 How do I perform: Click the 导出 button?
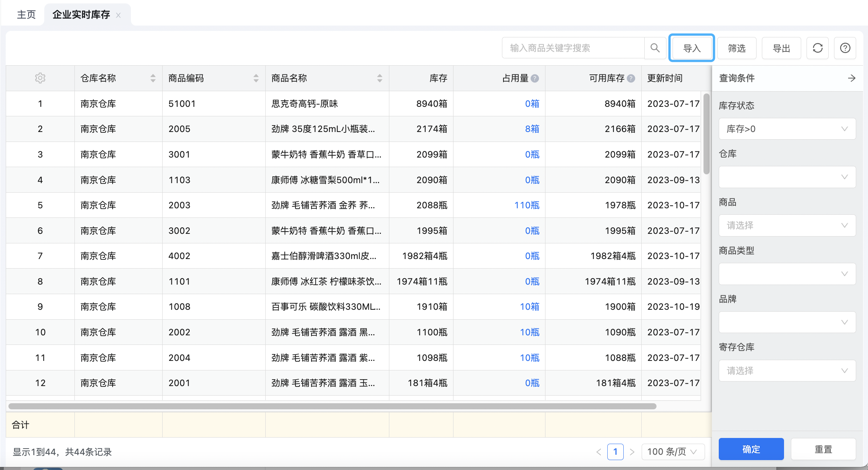781,48
